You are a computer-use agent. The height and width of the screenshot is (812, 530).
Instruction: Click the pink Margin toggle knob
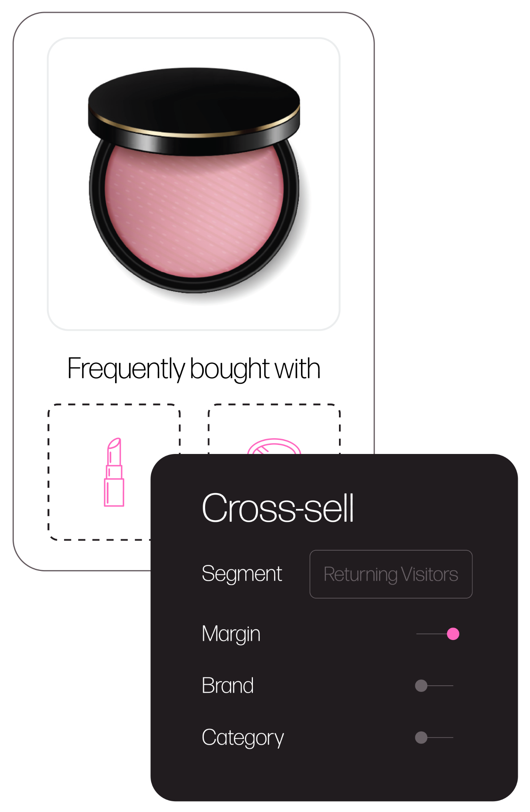click(x=453, y=634)
